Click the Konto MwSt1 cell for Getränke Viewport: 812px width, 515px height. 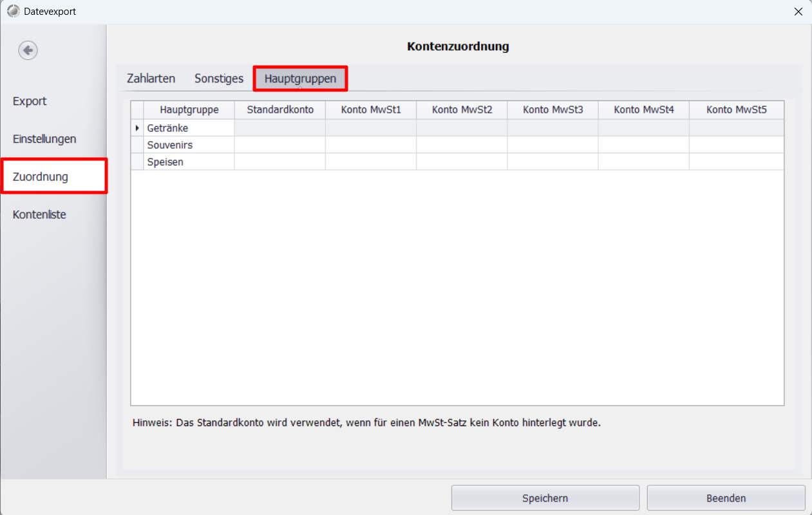click(x=371, y=128)
